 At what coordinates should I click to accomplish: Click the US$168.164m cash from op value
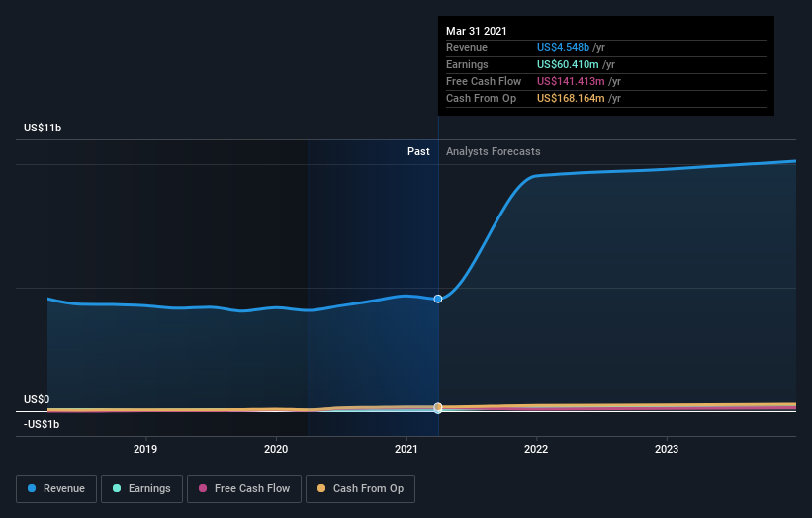click(571, 98)
